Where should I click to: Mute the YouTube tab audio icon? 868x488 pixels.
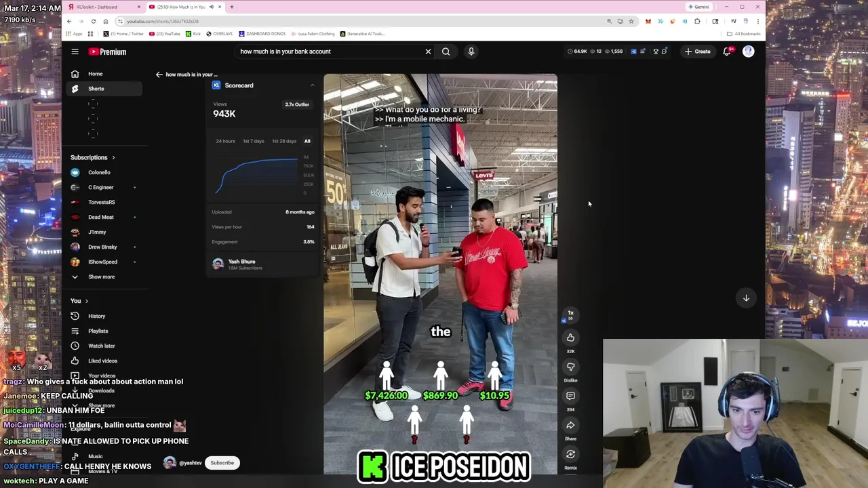pyautogui.click(x=211, y=7)
